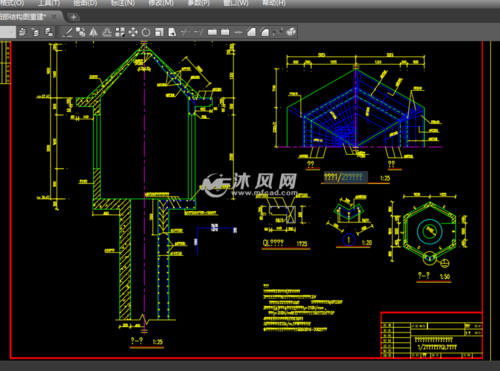Click the cyan circle in hexagon plan
The width and height of the screenshot is (500, 371).
tap(430, 231)
